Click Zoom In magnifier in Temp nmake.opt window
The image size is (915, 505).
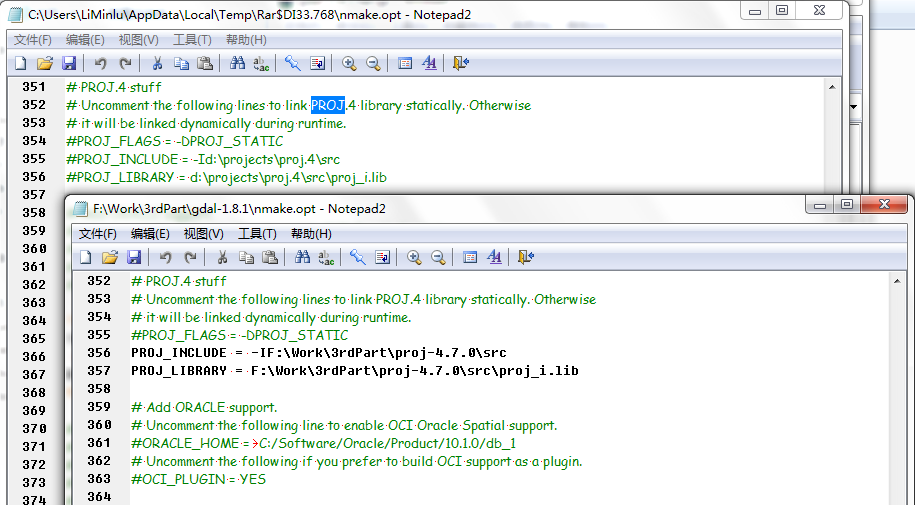coord(349,63)
